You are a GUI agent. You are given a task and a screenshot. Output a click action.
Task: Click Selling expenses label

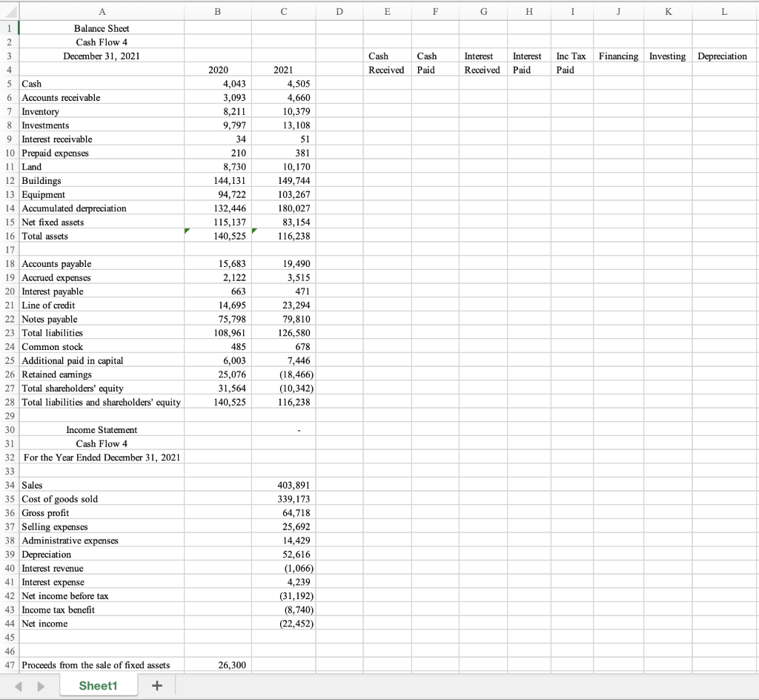pyautogui.click(x=55, y=526)
